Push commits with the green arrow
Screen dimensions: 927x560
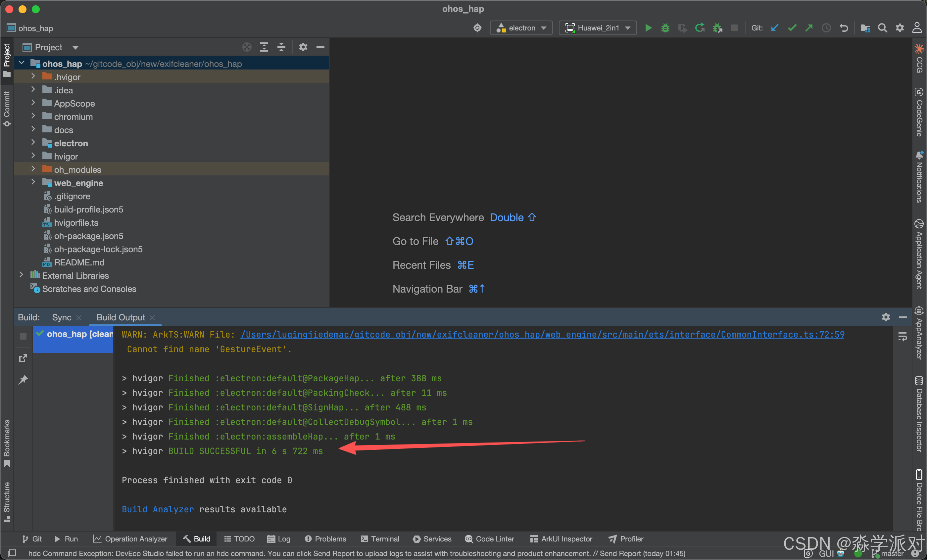pos(809,28)
